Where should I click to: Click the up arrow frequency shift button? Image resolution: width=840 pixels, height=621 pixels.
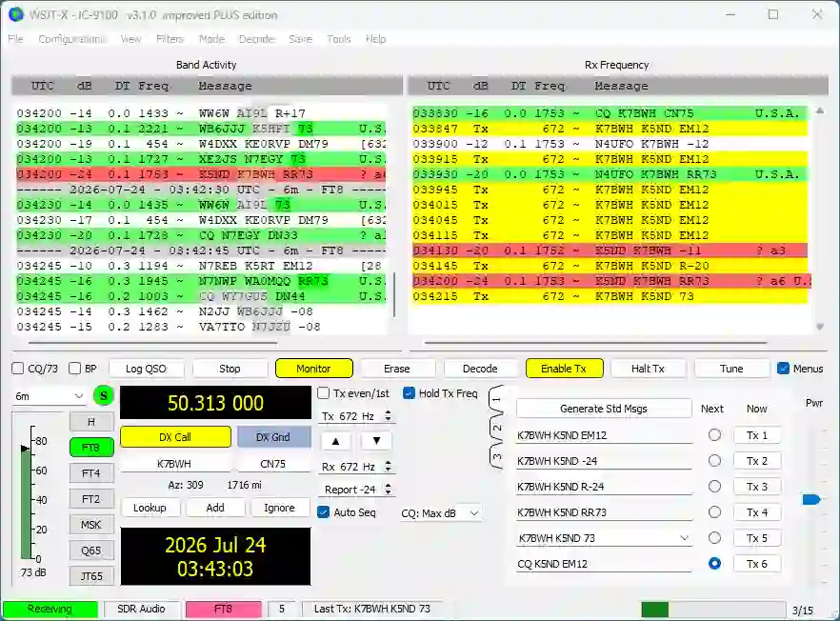tap(336, 441)
